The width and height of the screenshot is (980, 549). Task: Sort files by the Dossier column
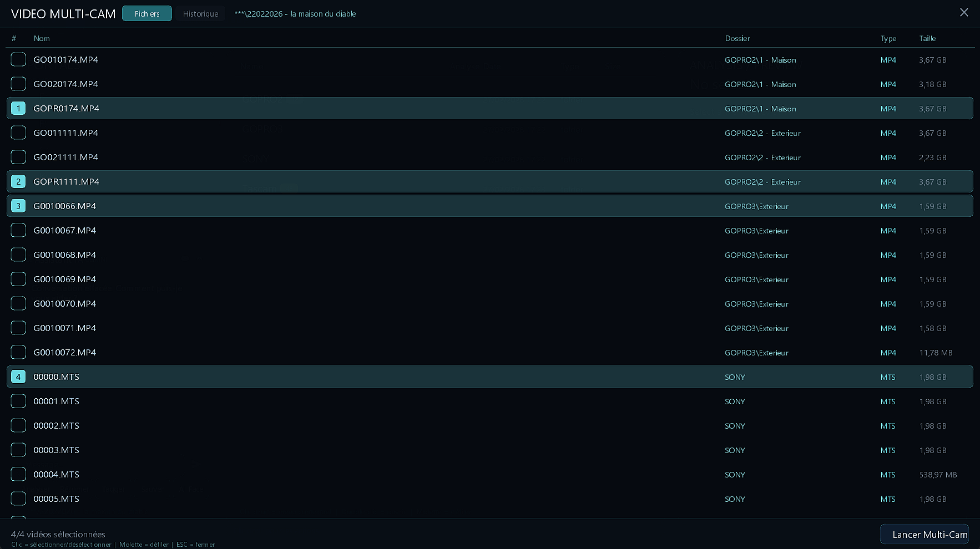(737, 38)
